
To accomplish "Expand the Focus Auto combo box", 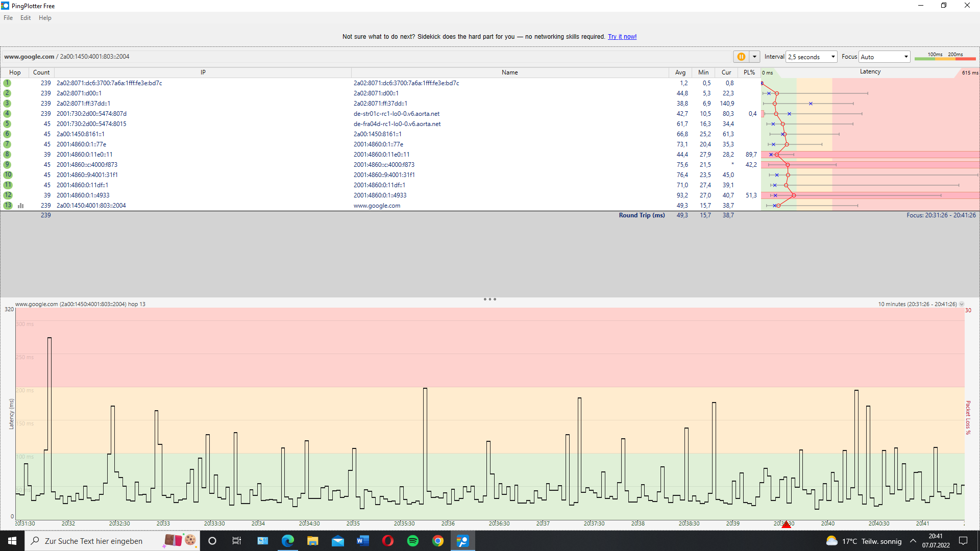I will coord(885,57).
